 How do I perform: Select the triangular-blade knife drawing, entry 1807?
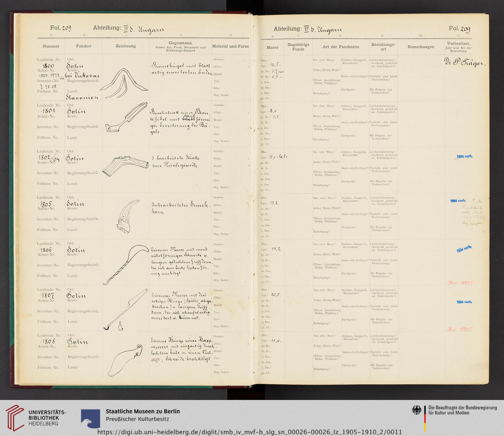126,310
